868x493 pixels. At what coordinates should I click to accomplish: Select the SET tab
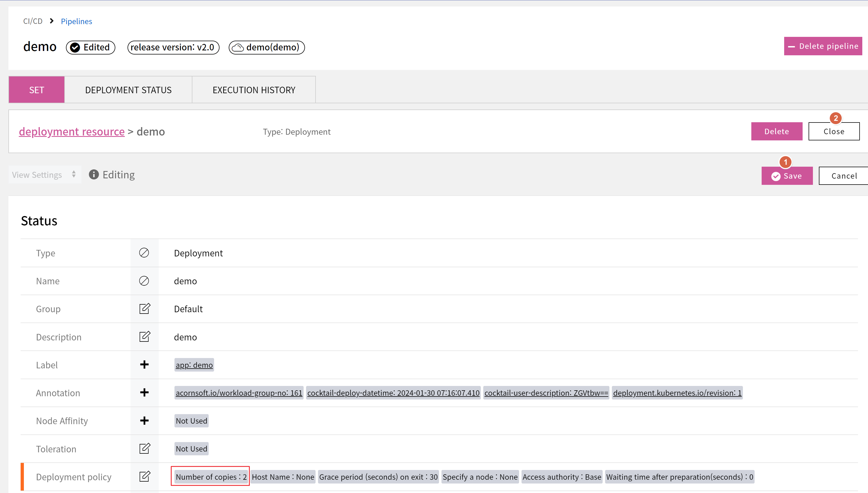37,90
